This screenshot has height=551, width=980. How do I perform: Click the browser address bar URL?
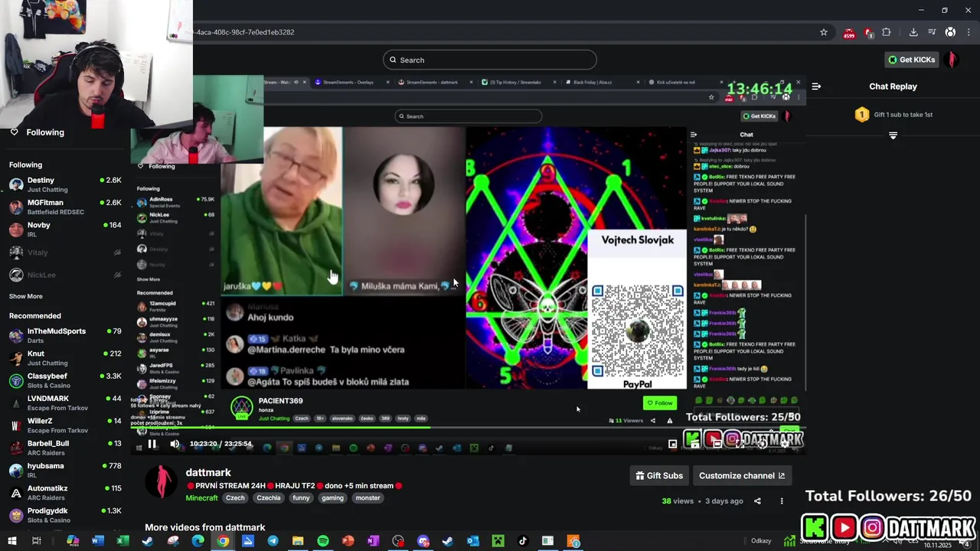coord(243,32)
